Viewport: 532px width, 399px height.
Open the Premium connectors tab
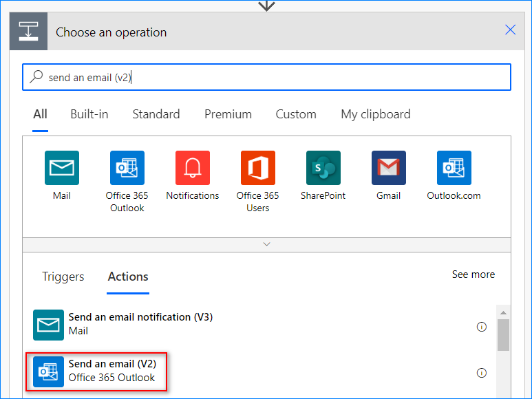tap(228, 114)
